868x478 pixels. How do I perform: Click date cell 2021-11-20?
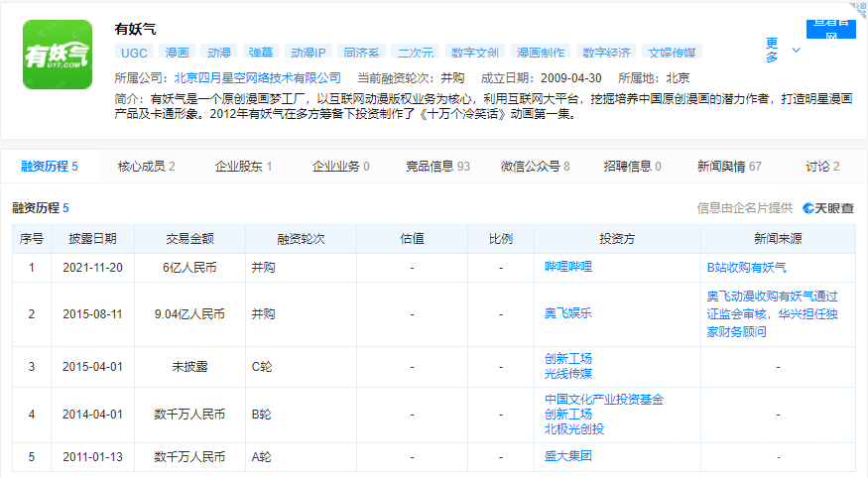tap(92, 268)
